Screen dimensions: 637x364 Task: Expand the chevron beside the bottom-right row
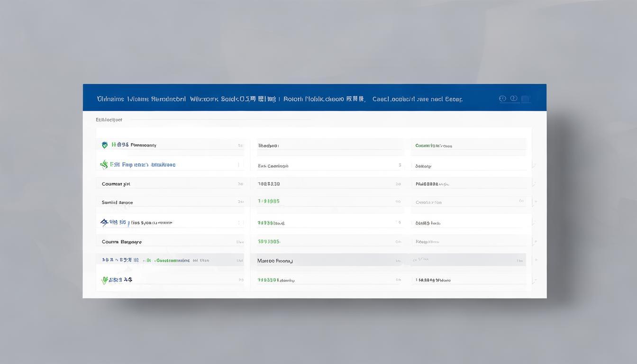534,281
